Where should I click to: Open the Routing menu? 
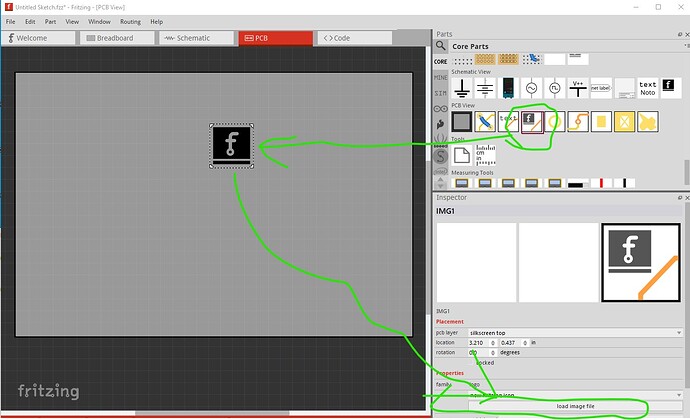click(130, 21)
